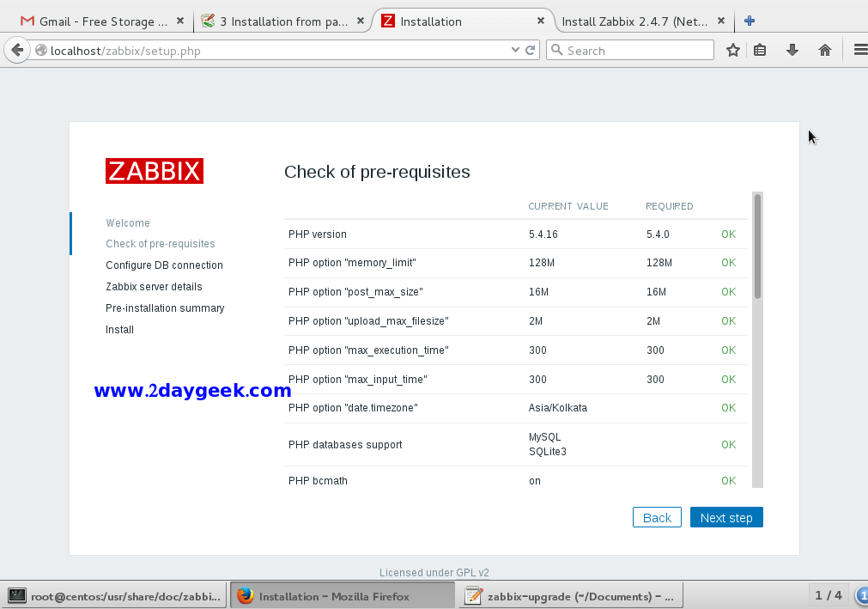Click the REQUIRED column header
This screenshot has width=868, height=609.
670,206
